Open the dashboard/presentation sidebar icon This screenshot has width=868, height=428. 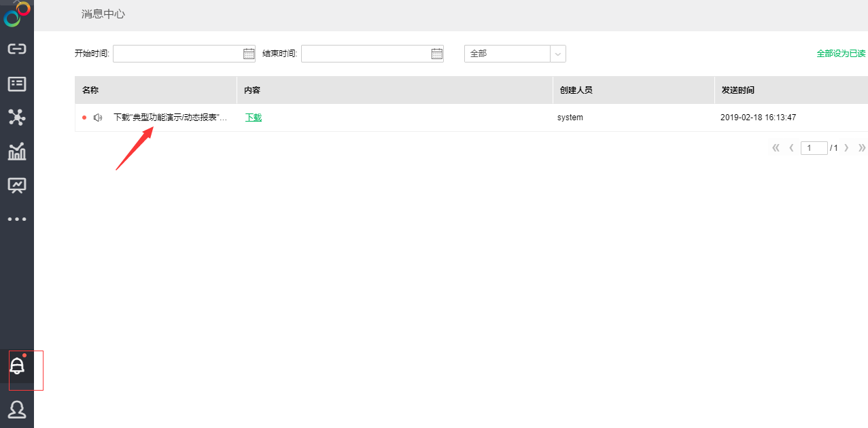tap(17, 185)
